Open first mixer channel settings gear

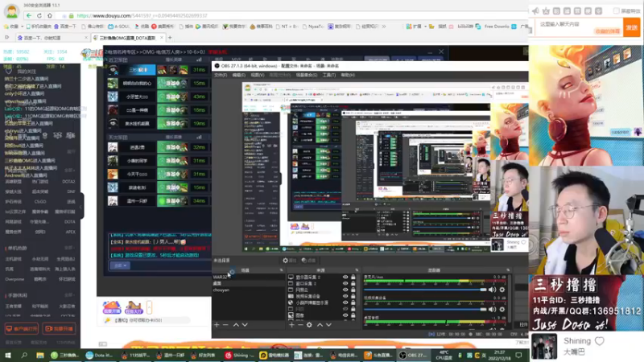coord(502,290)
